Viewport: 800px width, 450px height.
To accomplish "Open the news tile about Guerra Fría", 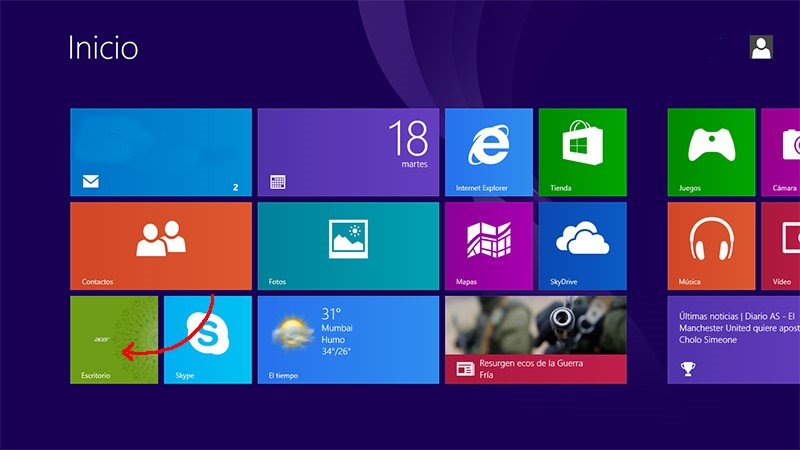I will (535, 339).
